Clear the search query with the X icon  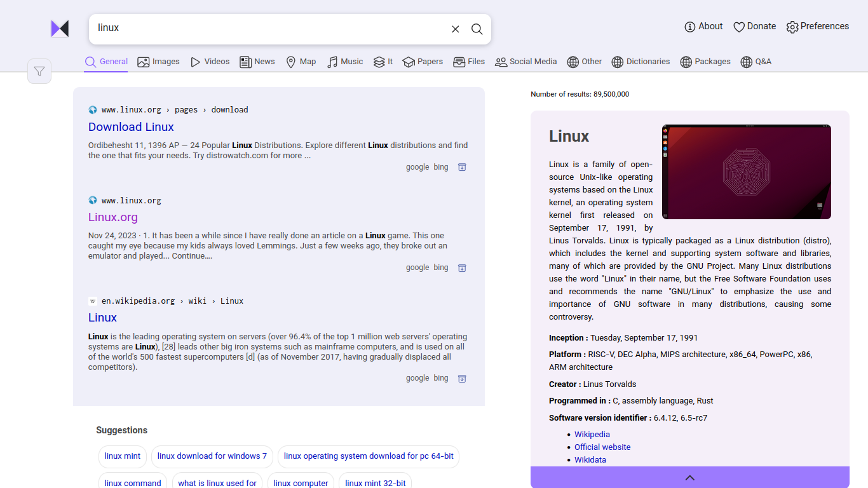pyautogui.click(x=456, y=29)
